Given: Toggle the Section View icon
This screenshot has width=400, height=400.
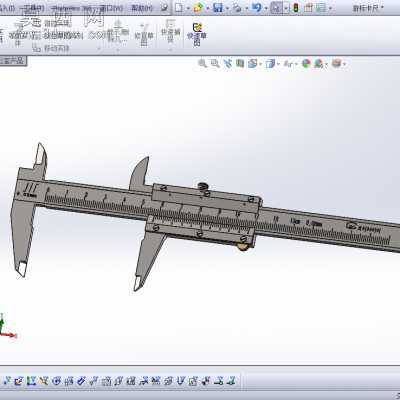Looking at the screenshot, I should pyautogui.click(x=240, y=63).
